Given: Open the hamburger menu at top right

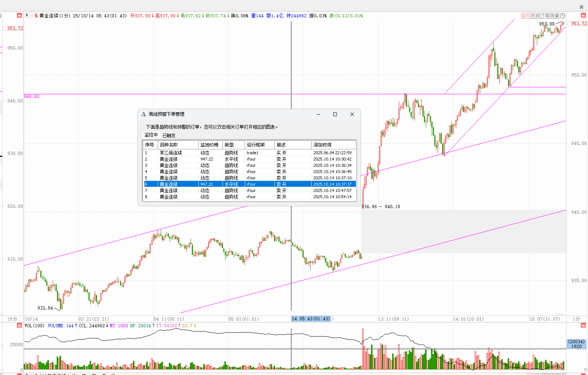Looking at the screenshot, I should pyautogui.click(x=581, y=7).
